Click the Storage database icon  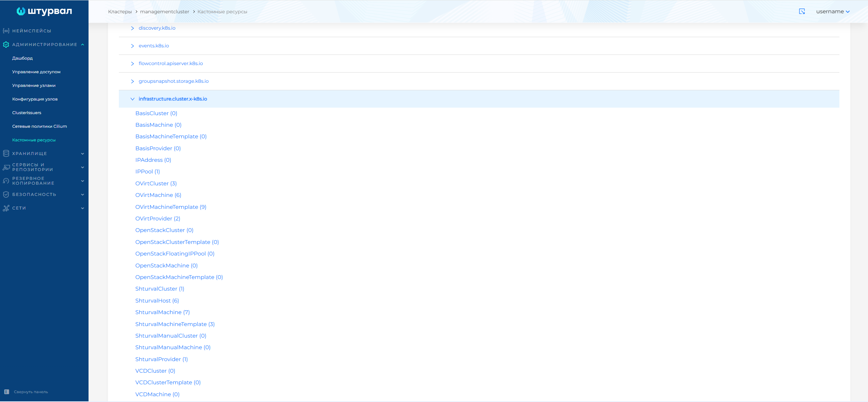pos(6,154)
